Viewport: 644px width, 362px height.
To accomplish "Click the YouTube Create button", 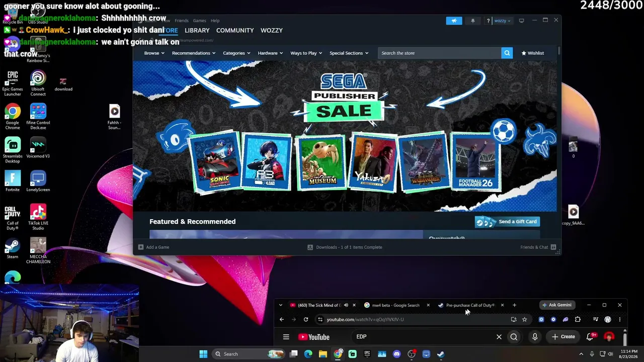I will click(x=564, y=337).
